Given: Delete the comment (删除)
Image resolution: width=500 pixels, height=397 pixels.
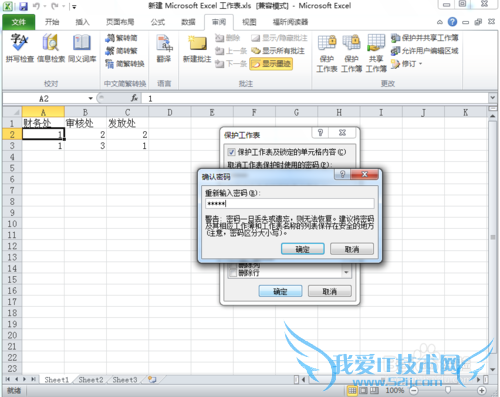Looking at the screenshot, I should [228, 38].
